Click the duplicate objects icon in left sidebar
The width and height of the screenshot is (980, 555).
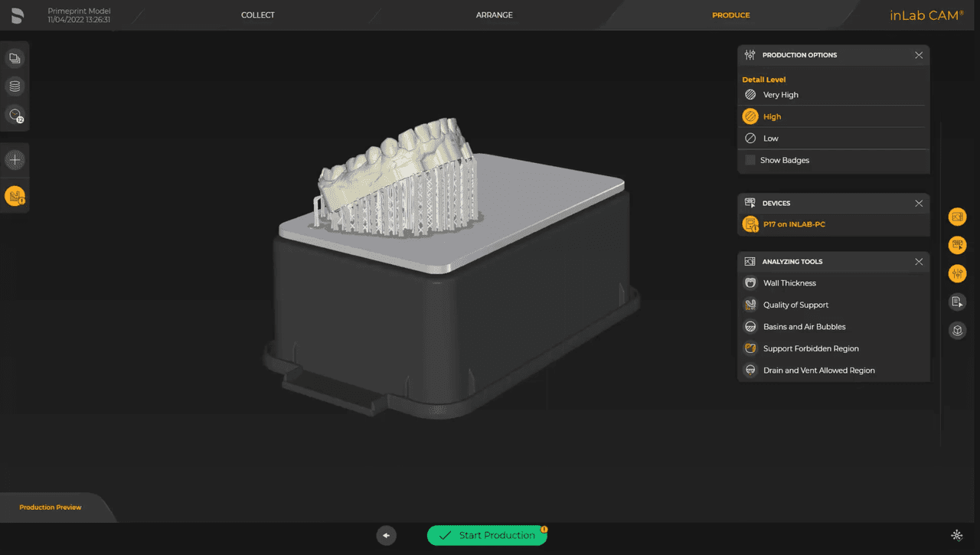[x=15, y=58]
